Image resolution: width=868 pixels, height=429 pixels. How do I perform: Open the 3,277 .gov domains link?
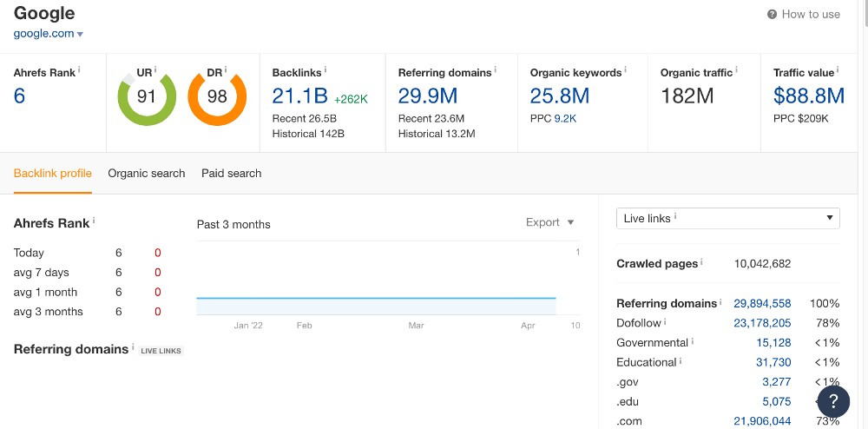click(777, 382)
